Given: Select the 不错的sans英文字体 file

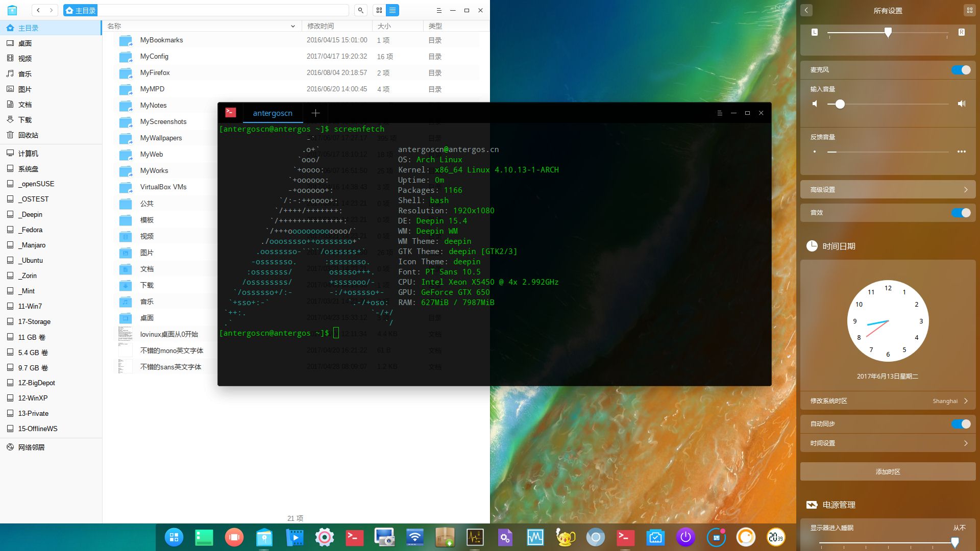Looking at the screenshot, I should [165, 367].
